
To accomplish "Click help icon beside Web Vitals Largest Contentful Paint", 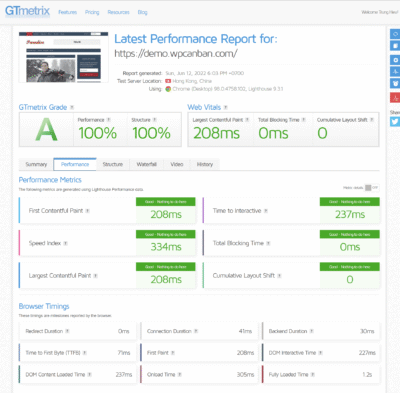I will [247, 120].
